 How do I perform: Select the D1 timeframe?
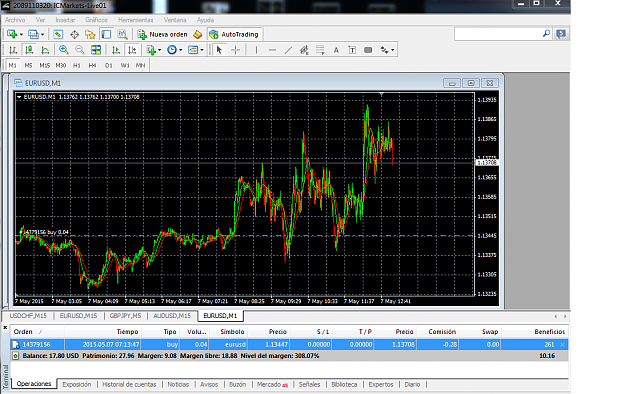tap(109, 65)
